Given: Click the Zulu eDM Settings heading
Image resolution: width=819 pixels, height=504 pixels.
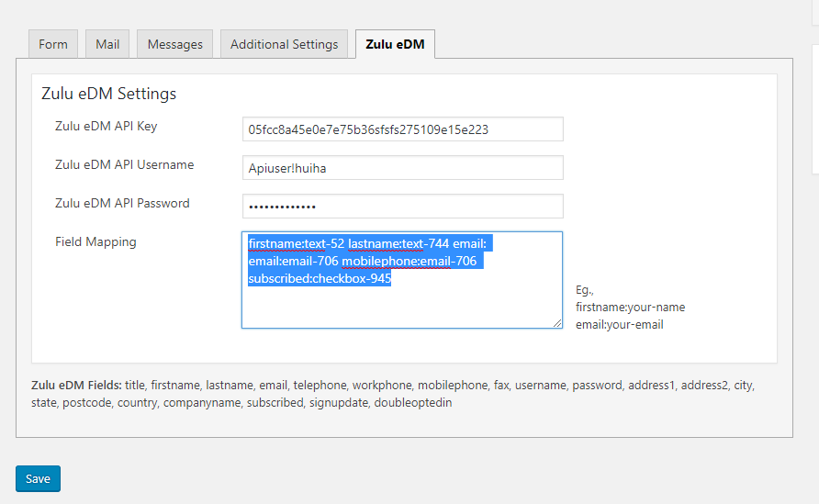Looking at the screenshot, I should 108,94.
